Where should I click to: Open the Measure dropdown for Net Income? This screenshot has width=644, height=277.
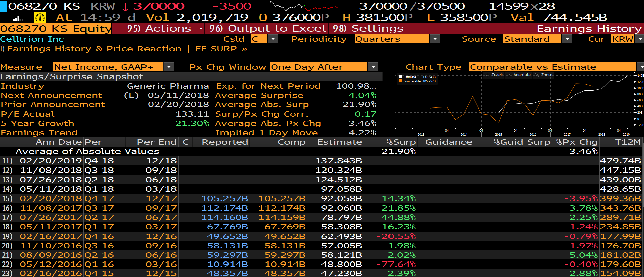[168, 67]
